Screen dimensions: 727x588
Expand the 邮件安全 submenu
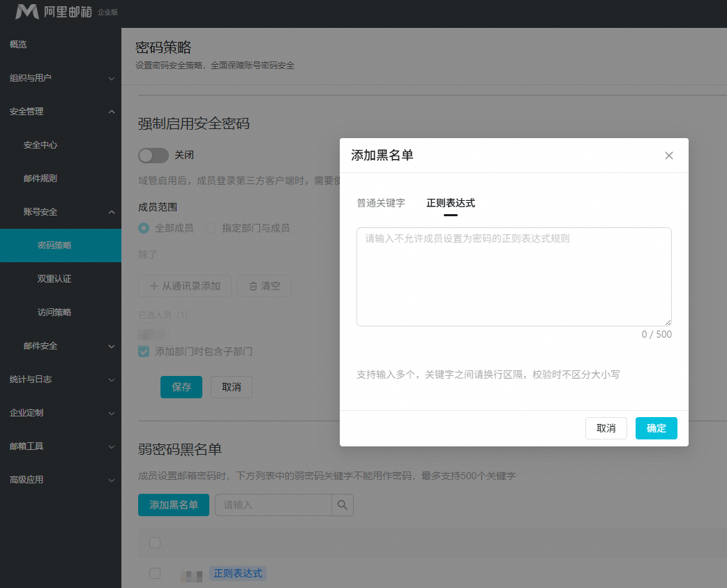tap(61, 346)
